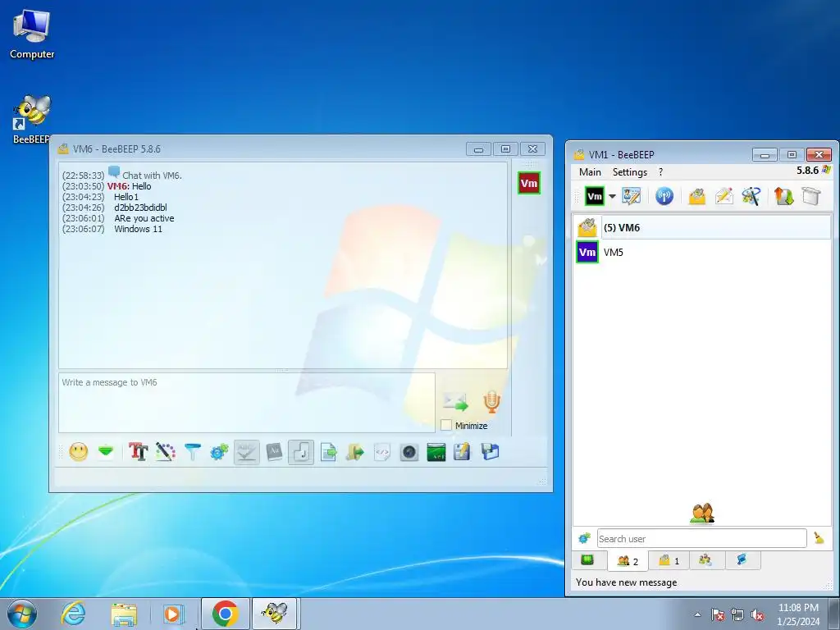Click the Search user input field
Viewport: 840px width, 630px height.
click(702, 538)
